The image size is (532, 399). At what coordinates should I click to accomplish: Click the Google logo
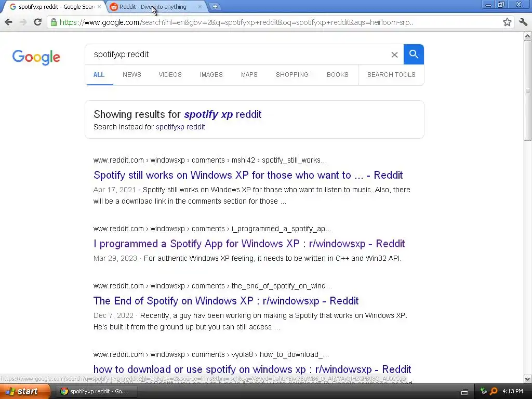pos(36,57)
